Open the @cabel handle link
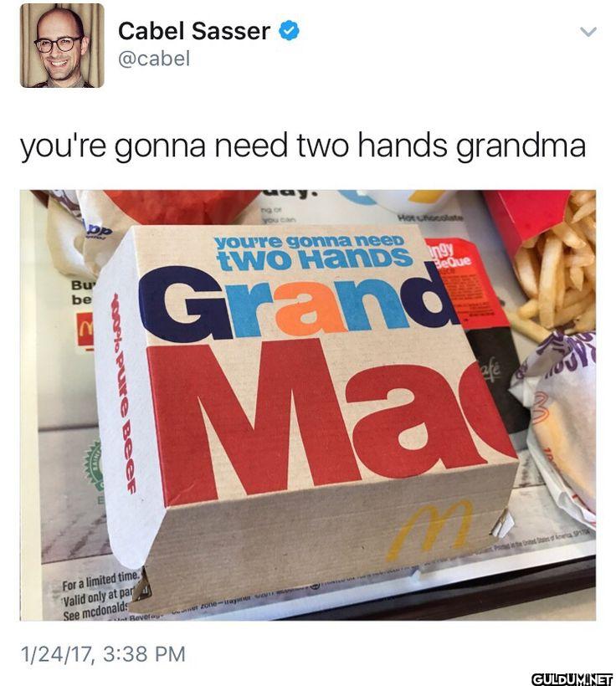 coord(154,59)
